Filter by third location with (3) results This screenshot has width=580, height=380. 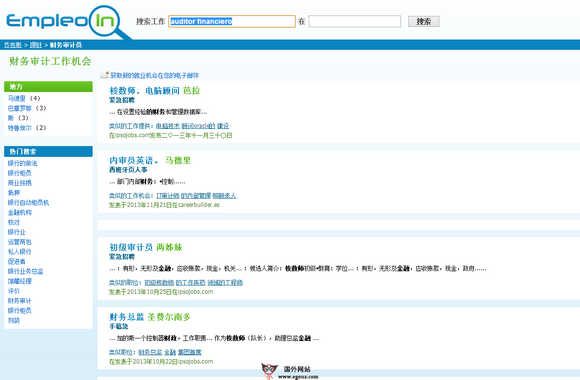pyautogui.click(x=11, y=118)
